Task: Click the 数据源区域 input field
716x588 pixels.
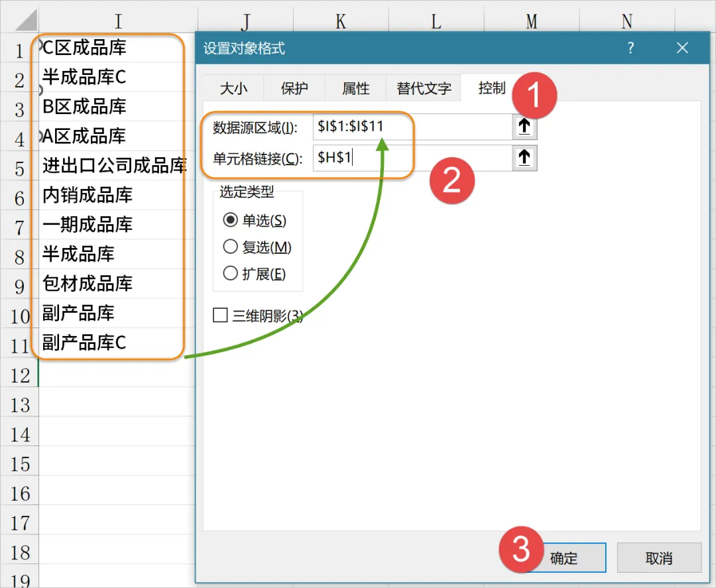Action: click(x=412, y=127)
